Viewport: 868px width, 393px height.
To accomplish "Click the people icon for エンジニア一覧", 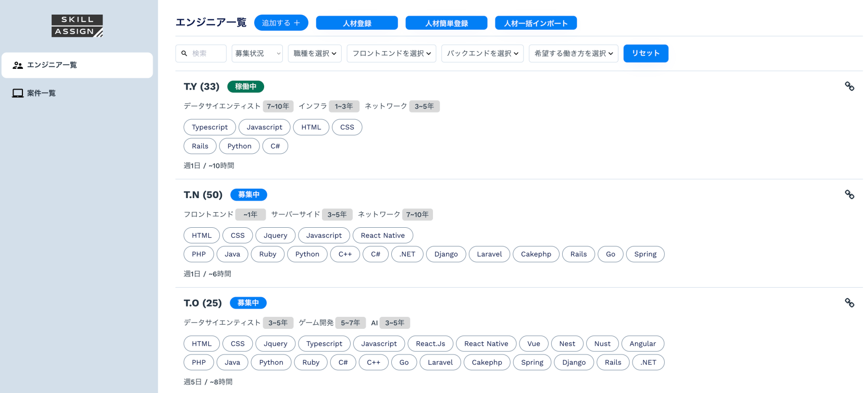I will (18, 65).
